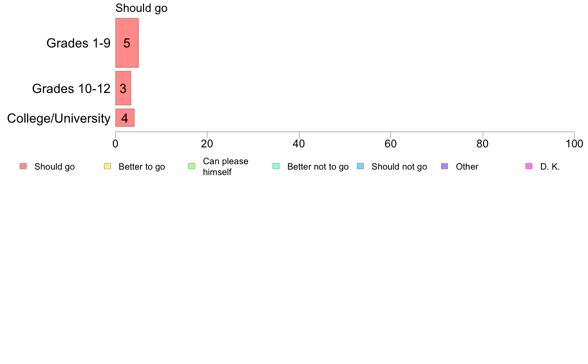Toggle the 'Better to go' legend swatch
Viewport: 588px width, 364px height.
pyautogui.click(x=107, y=166)
